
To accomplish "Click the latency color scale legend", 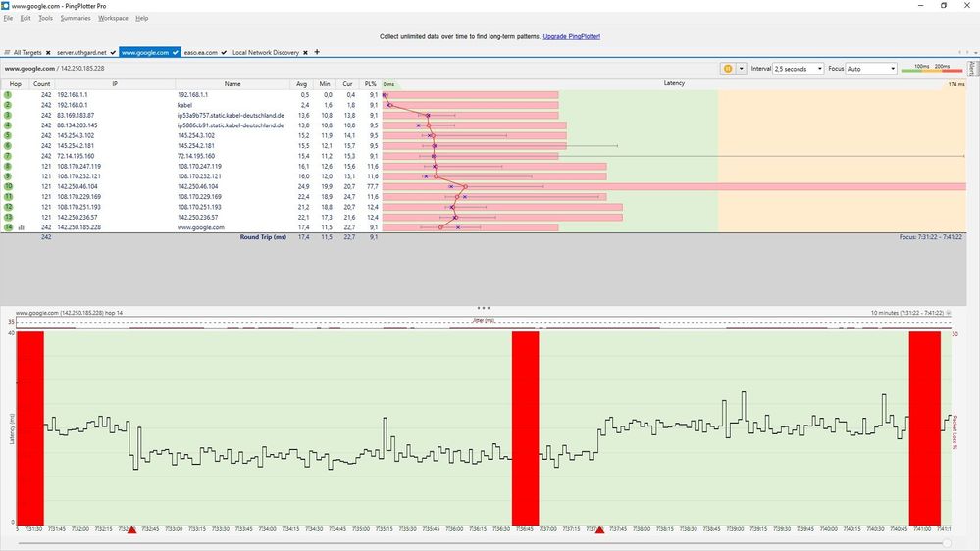I will [932, 68].
